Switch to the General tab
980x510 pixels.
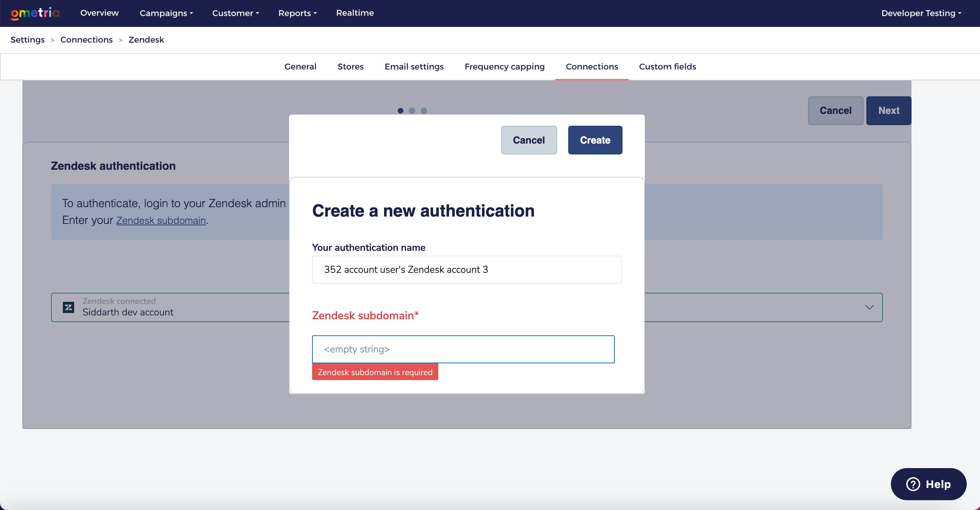pos(300,67)
